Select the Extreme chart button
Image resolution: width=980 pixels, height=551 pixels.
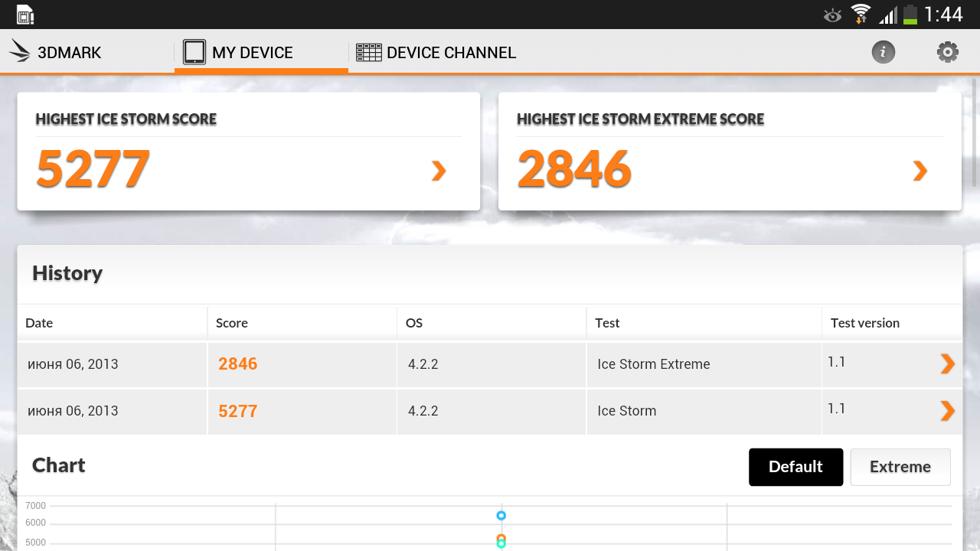[x=900, y=467]
